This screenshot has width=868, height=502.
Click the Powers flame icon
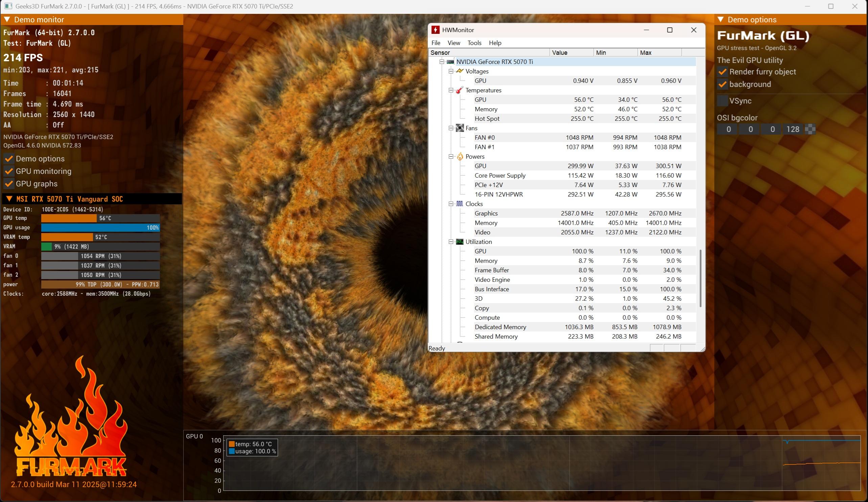coord(460,156)
